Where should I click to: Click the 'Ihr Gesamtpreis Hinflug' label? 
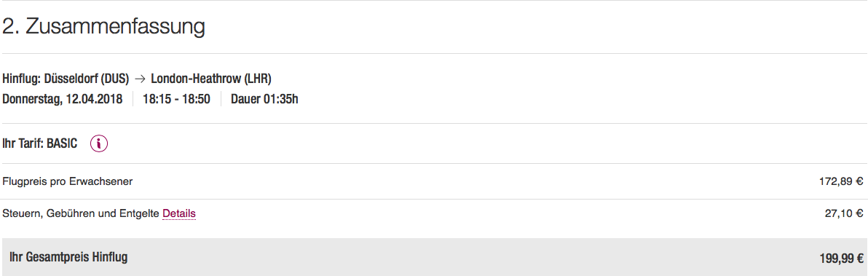68,257
